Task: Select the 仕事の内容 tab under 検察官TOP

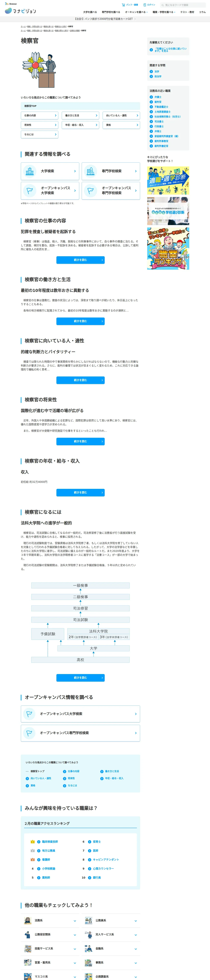Action: (x=40, y=115)
